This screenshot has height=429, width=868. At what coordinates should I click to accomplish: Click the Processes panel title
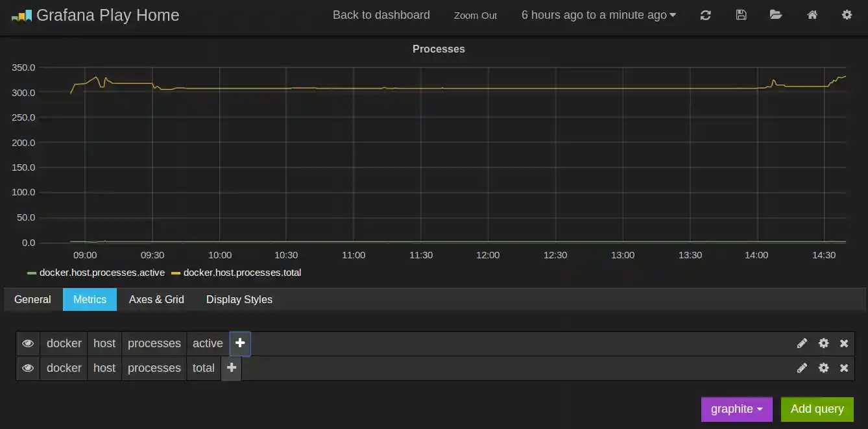point(439,49)
